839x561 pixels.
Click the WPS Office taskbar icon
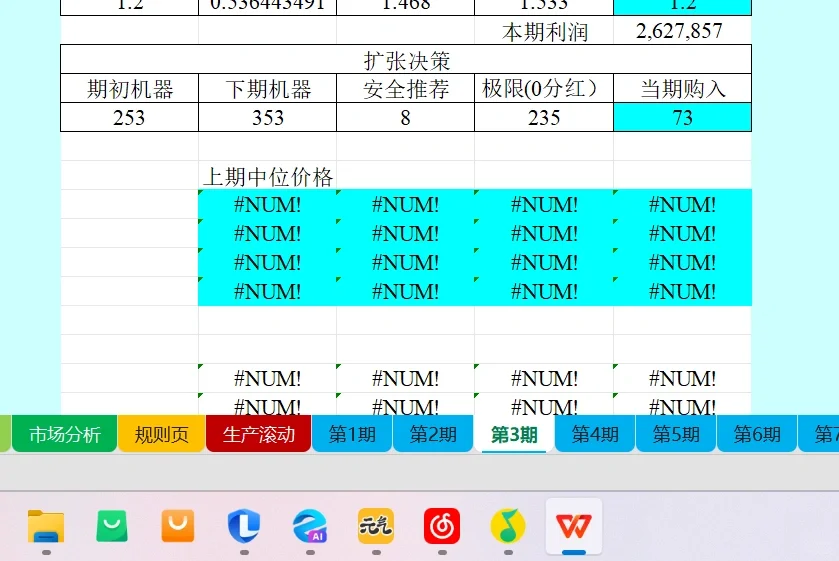click(574, 526)
